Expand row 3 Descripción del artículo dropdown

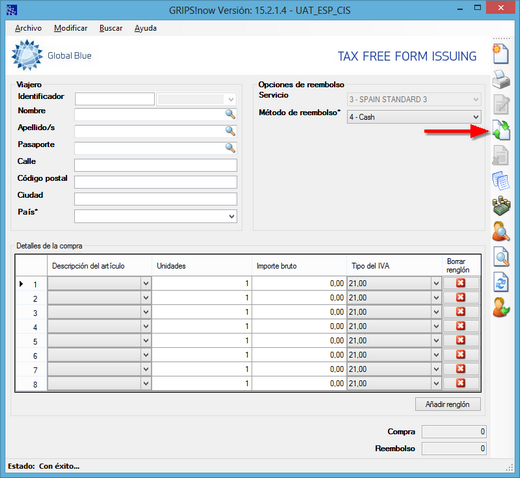146,312
